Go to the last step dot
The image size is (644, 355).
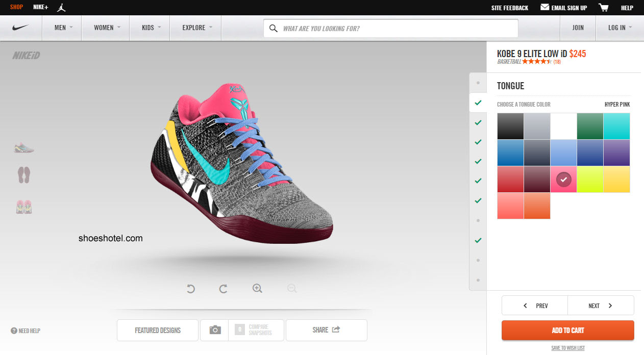(x=478, y=280)
